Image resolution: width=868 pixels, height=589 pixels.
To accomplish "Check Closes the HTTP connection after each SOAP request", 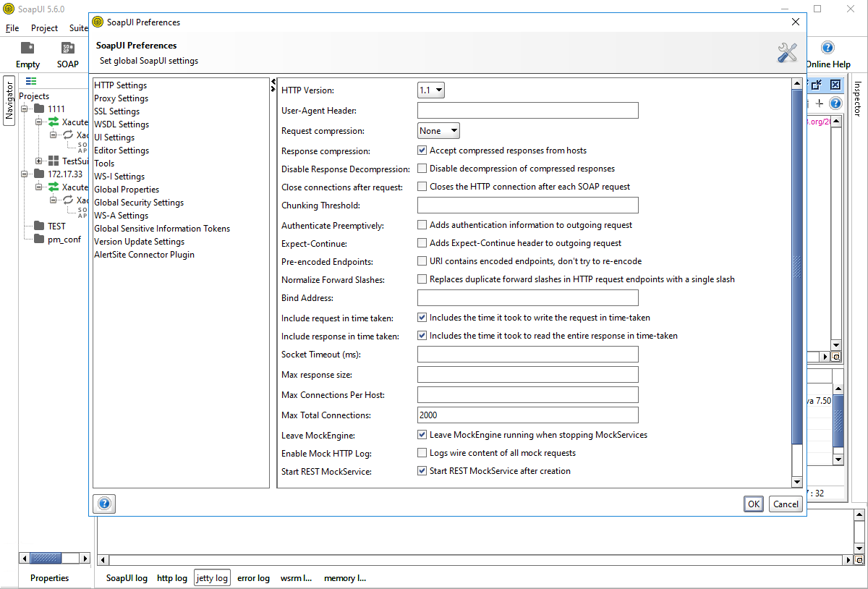I will [x=422, y=186].
